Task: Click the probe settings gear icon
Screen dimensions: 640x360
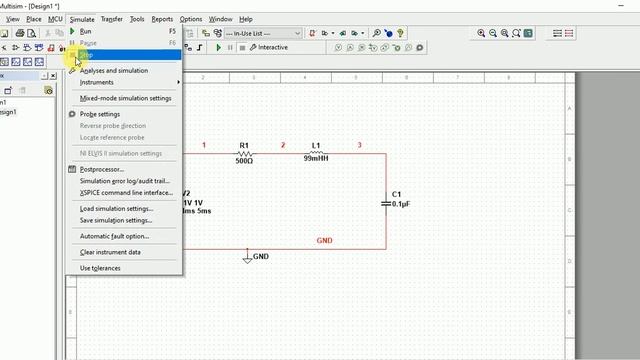Action: (420, 48)
